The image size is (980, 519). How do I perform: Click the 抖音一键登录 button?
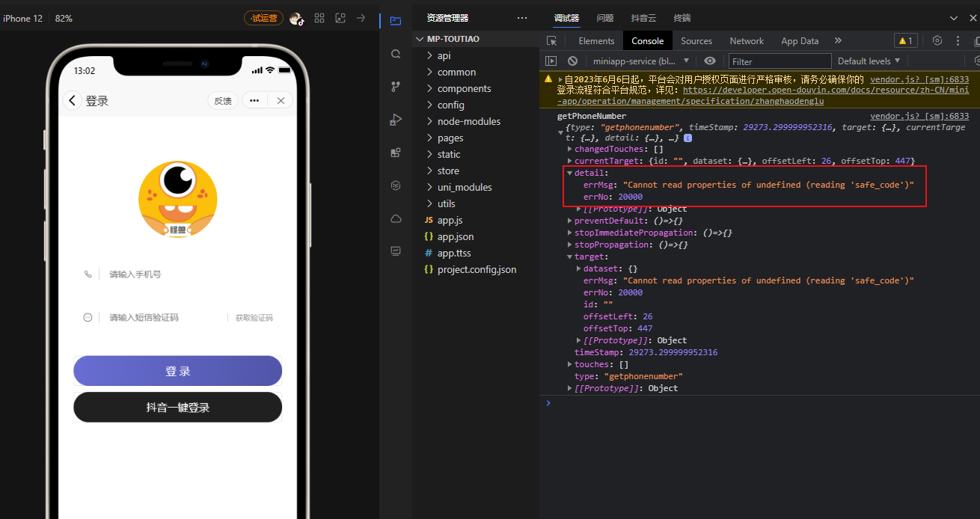177,408
